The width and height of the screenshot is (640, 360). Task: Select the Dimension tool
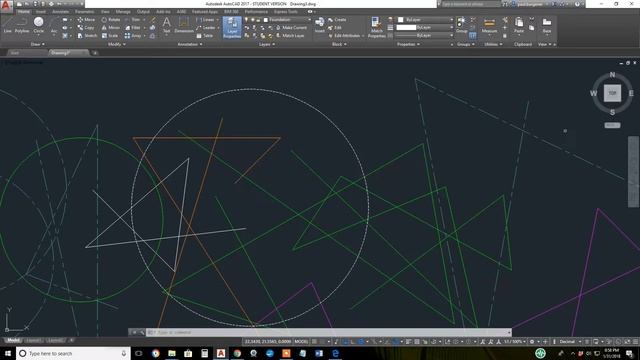(x=184, y=25)
